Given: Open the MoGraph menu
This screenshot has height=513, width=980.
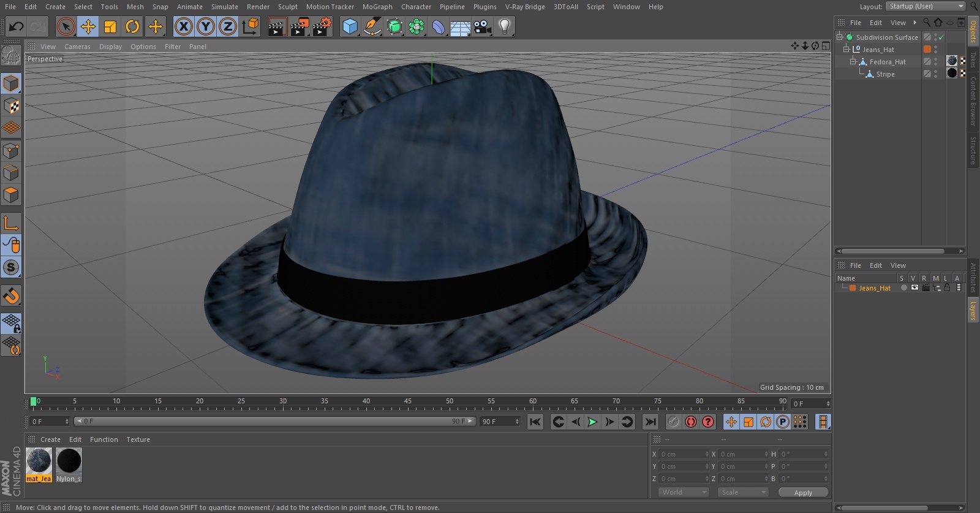Looking at the screenshot, I should tap(377, 7).
